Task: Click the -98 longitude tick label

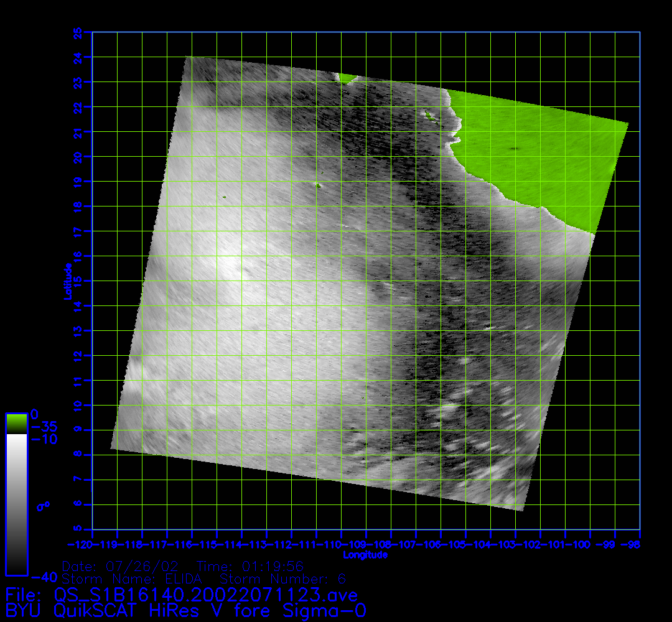Action: point(633,544)
